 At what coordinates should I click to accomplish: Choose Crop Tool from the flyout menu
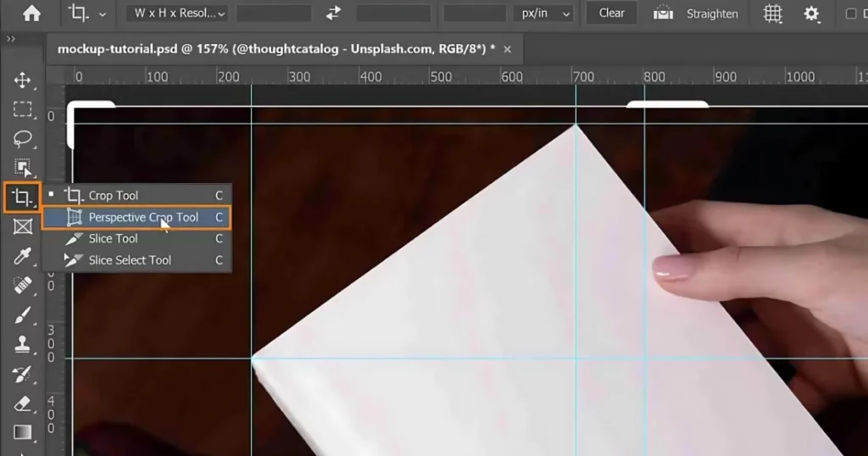136,195
